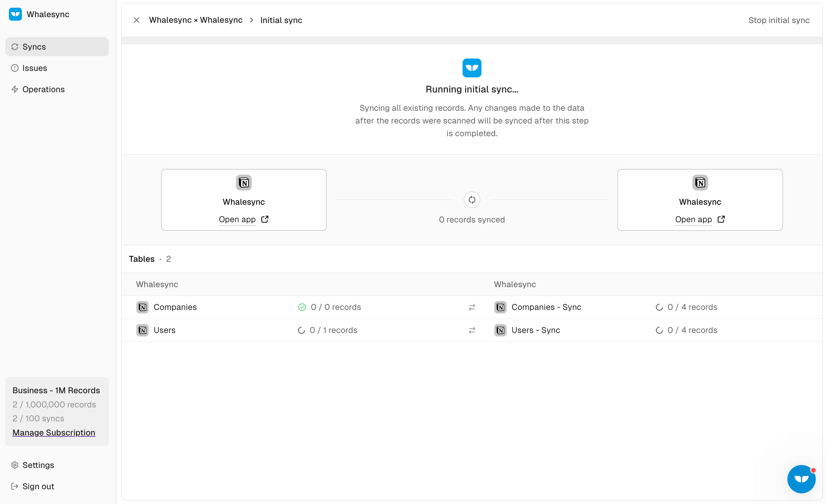Viewport: 827px width, 504px height.
Task: Open app link in left Whalesync card
Action: coord(237,220)
